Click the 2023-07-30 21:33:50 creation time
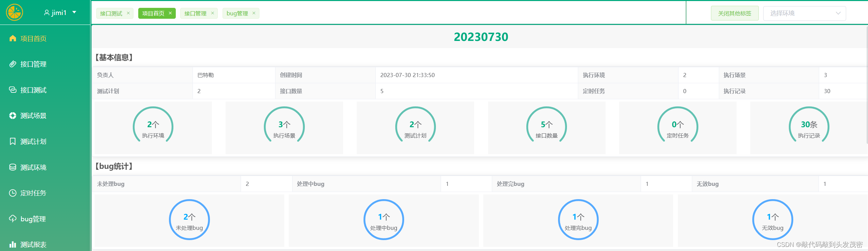Screen dimensions: 868x251 point(408,75)
